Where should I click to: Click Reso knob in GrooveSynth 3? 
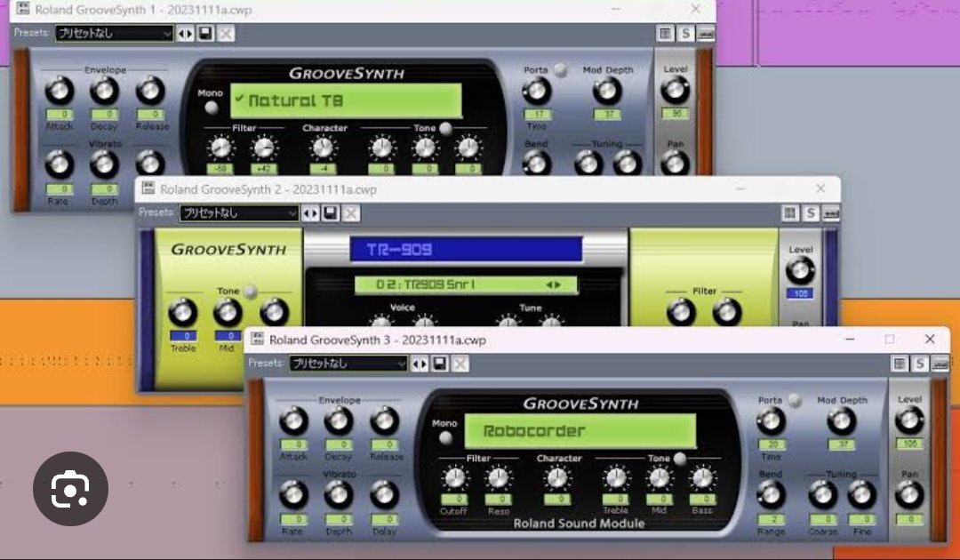[x=499, y=478]
